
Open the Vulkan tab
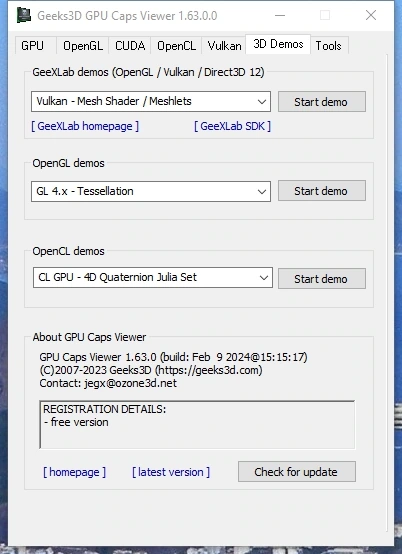click(x=224, y=46)
